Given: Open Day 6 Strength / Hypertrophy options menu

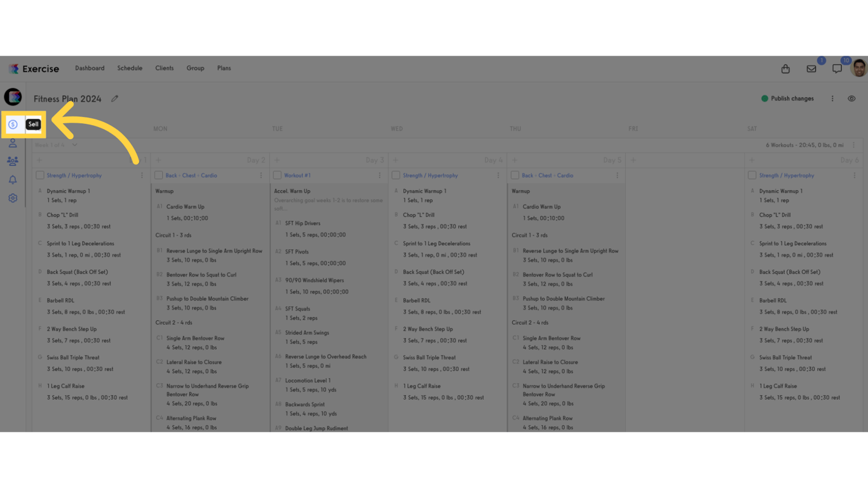Looking at the screenshot, I should point(855,175).
